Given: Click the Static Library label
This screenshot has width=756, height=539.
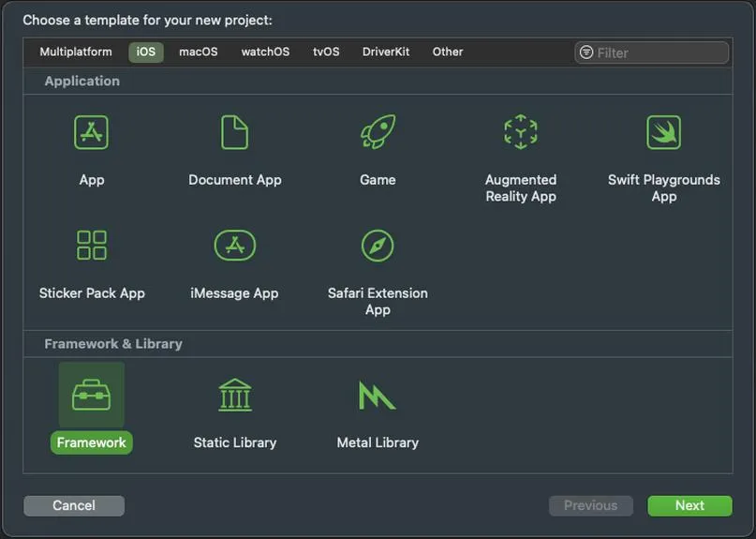Looking at the screenshot, I should [235, 442].
